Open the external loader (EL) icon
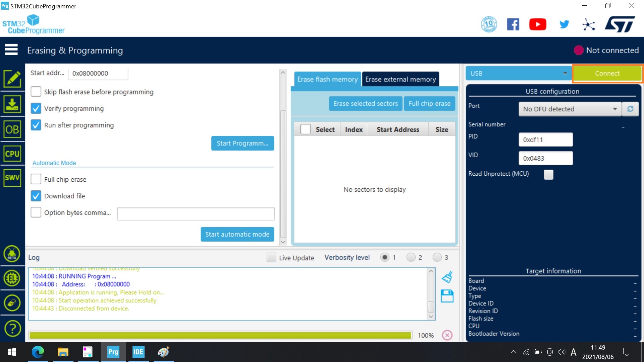The image size is (644, 362). 12,278
